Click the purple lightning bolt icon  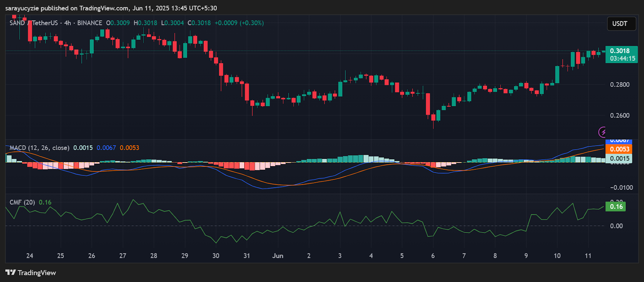[603, 132]
